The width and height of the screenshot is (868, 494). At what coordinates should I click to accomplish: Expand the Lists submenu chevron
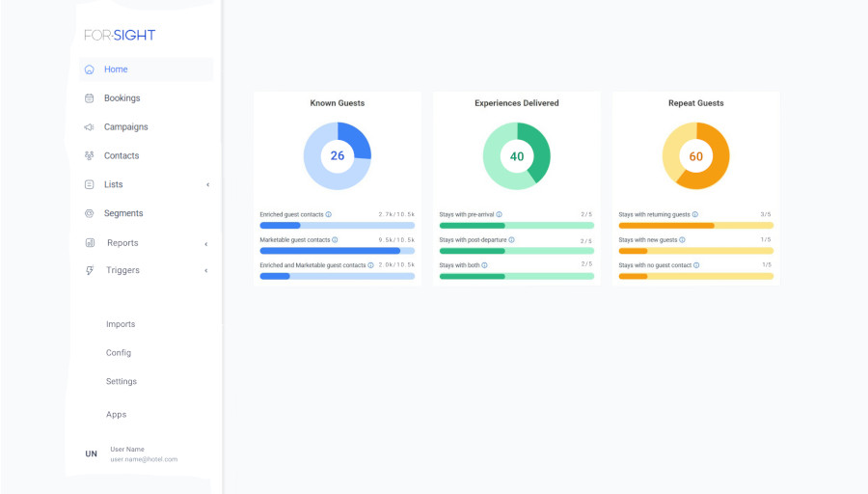(x=207, y=185)
